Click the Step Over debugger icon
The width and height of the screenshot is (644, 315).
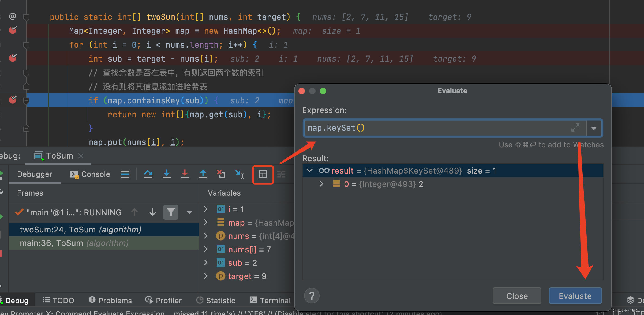tap(148, 174)
